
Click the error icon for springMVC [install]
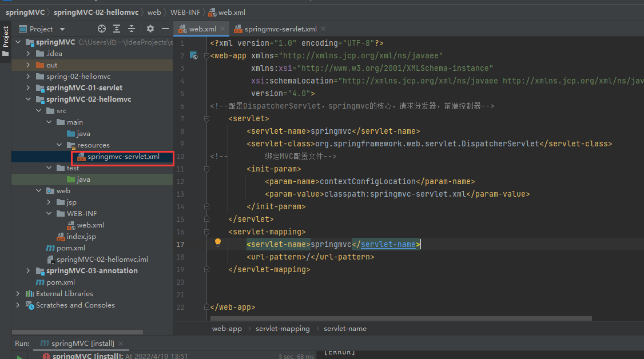click(46, 356)
